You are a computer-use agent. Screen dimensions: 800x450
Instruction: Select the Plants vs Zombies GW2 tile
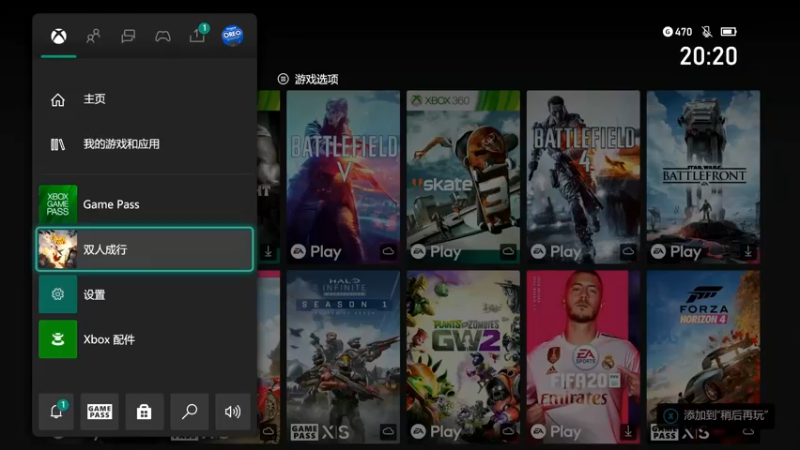pyautogui.click(x=463, y=357)
